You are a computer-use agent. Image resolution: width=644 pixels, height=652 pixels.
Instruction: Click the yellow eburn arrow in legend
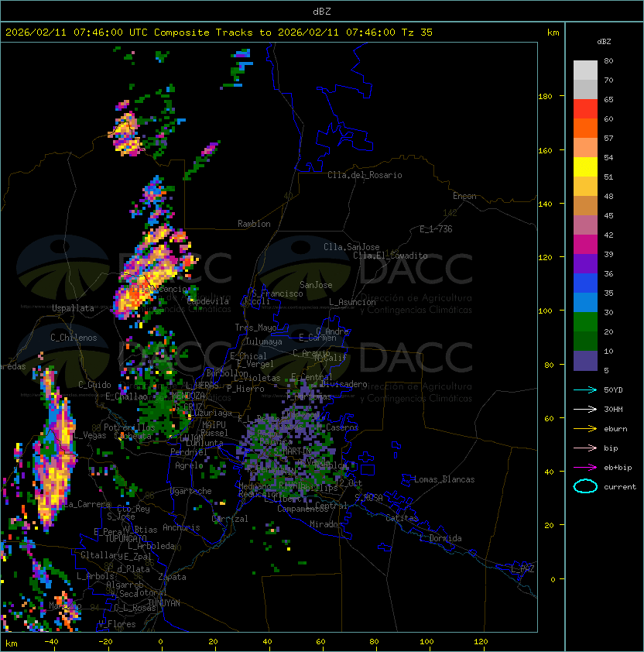(585, 429)
